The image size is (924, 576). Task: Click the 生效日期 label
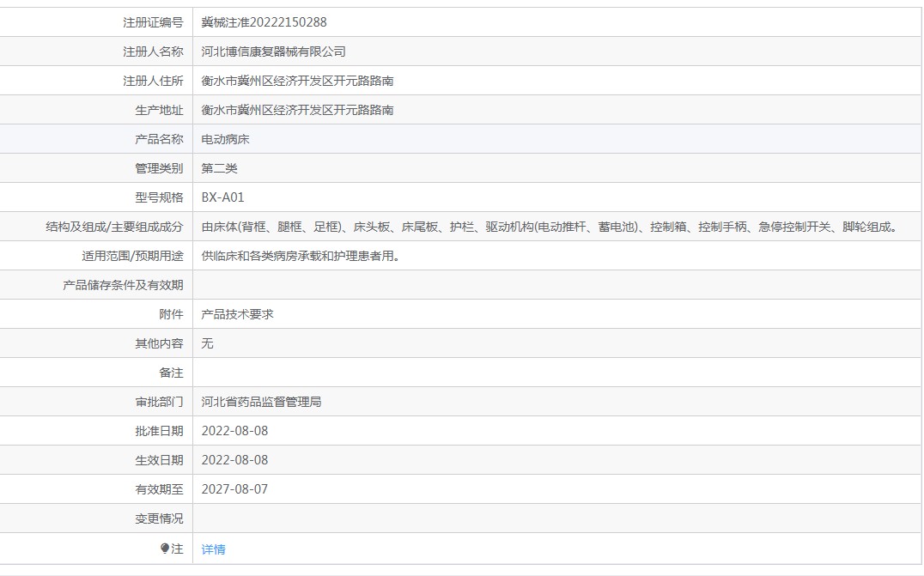pyautogui.click(x=159, y=460)
